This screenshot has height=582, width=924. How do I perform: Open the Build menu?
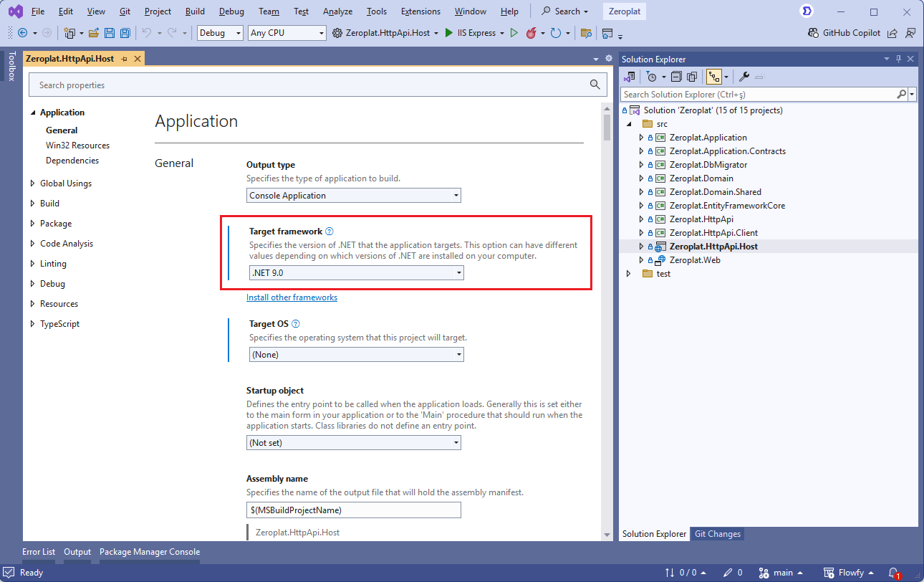coord(194,11)
